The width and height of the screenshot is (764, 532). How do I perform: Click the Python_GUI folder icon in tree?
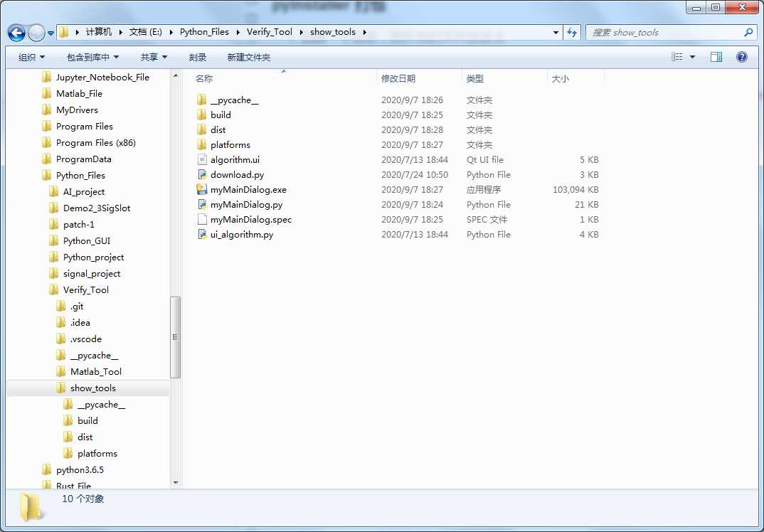click(x=54, y=240)
